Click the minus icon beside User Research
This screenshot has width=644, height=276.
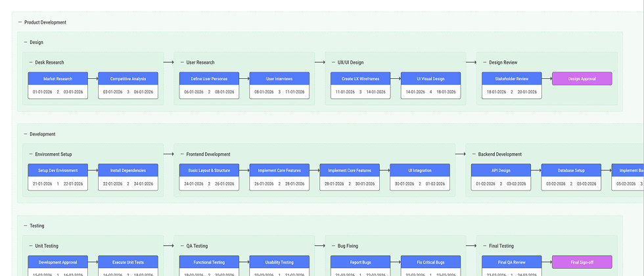click(181, 62)
